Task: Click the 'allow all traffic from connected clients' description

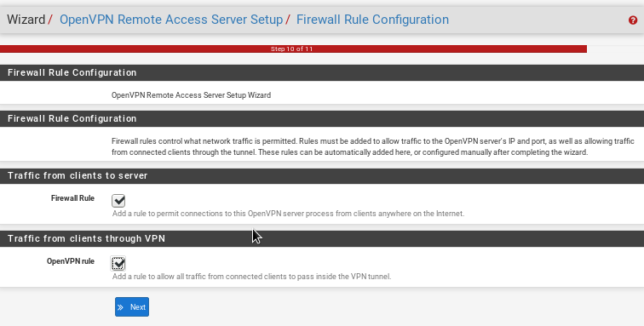Action: 252,277
